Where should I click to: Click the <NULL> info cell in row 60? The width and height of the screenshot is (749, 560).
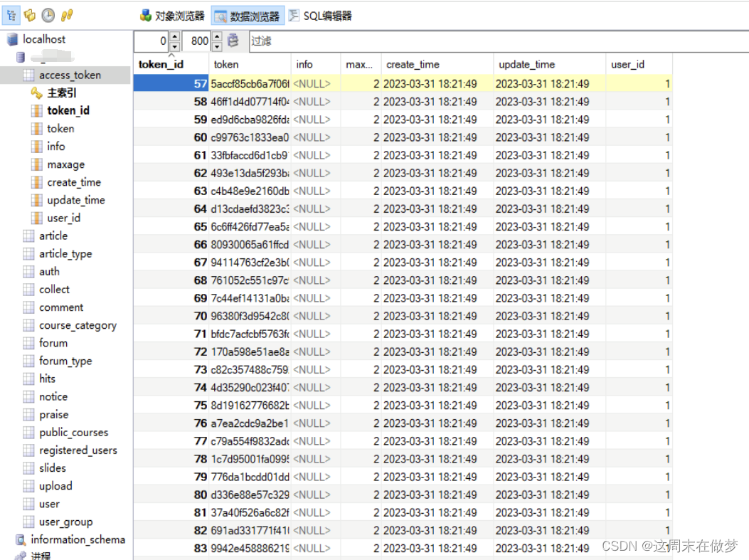coord(316,137)
